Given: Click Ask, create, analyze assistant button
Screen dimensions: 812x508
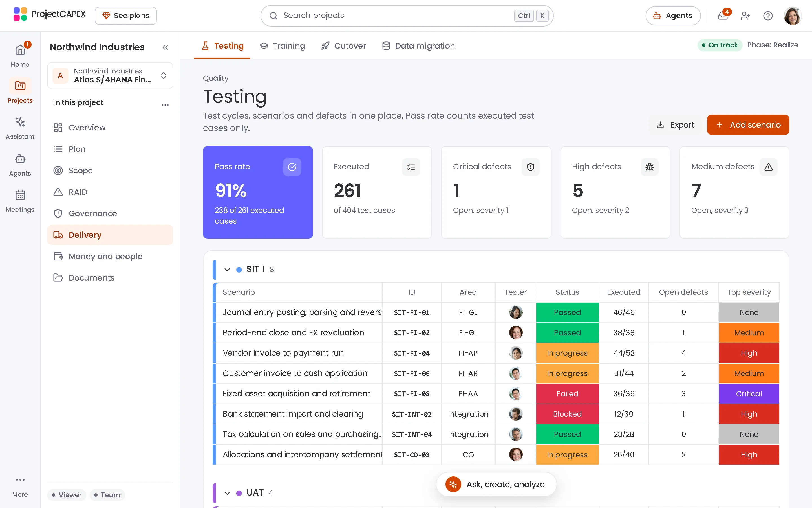Looking at the screenshot, I should point(496,484).
